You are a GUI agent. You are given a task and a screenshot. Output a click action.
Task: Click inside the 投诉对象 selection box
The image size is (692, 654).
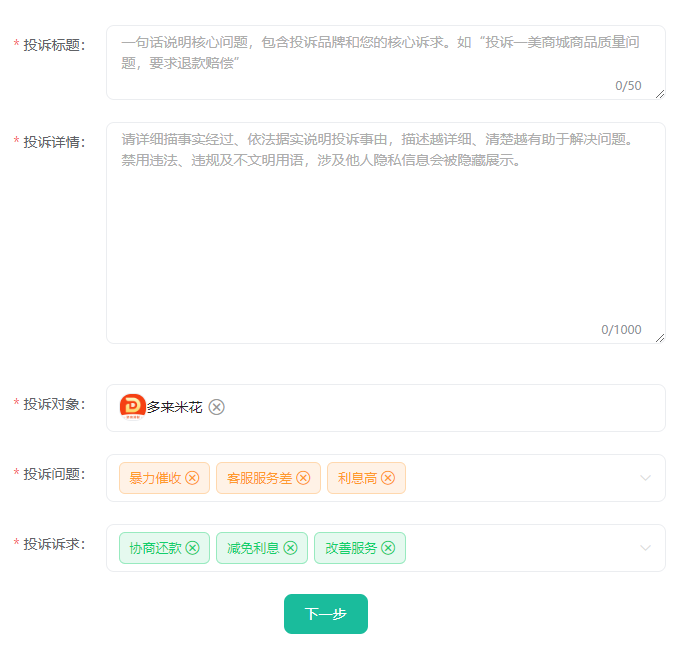[x=386, y=408]
